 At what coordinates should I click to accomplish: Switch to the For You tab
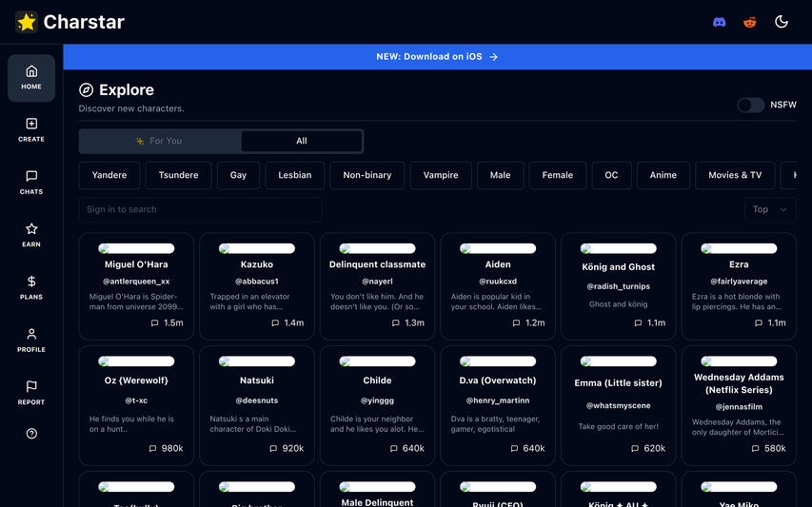point(160,141)
